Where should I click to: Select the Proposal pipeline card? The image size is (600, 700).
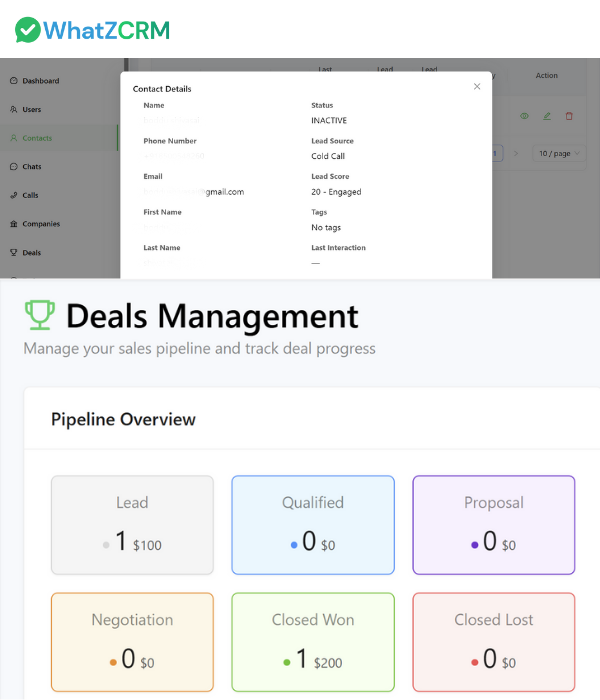[x=494, y=525]
